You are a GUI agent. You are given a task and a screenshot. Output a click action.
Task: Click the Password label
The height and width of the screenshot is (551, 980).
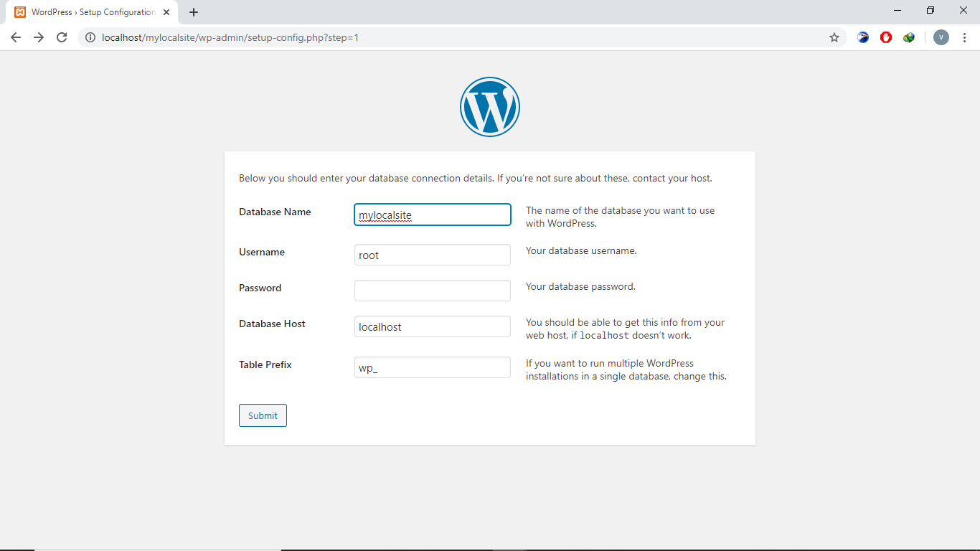(260, 288)
